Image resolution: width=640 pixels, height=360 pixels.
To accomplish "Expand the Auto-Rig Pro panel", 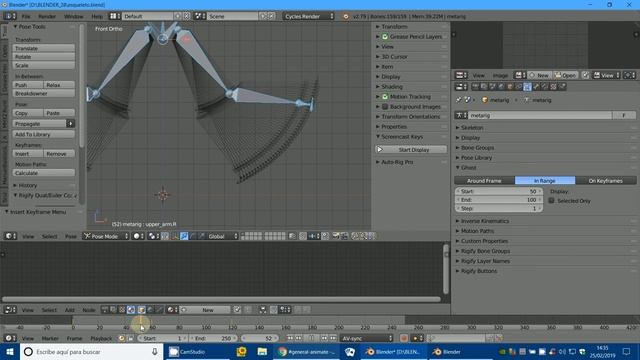I will coord(397,162).
